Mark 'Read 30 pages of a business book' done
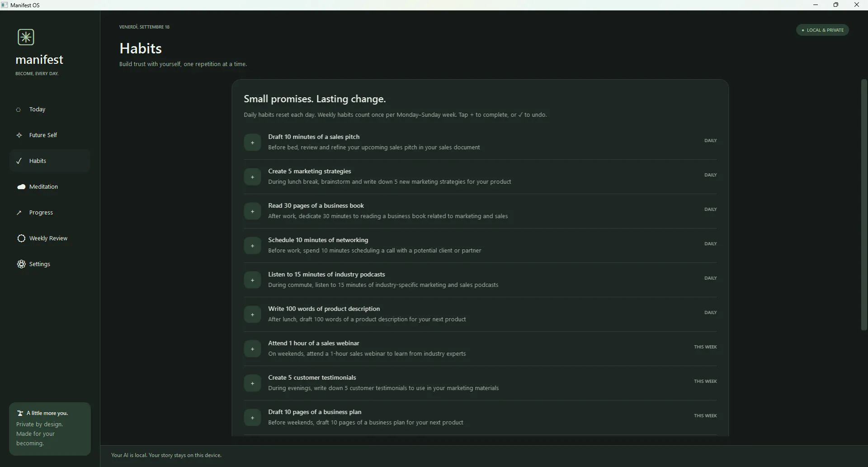The width and height of the screenshot is (868, 467). click(252, 211)
